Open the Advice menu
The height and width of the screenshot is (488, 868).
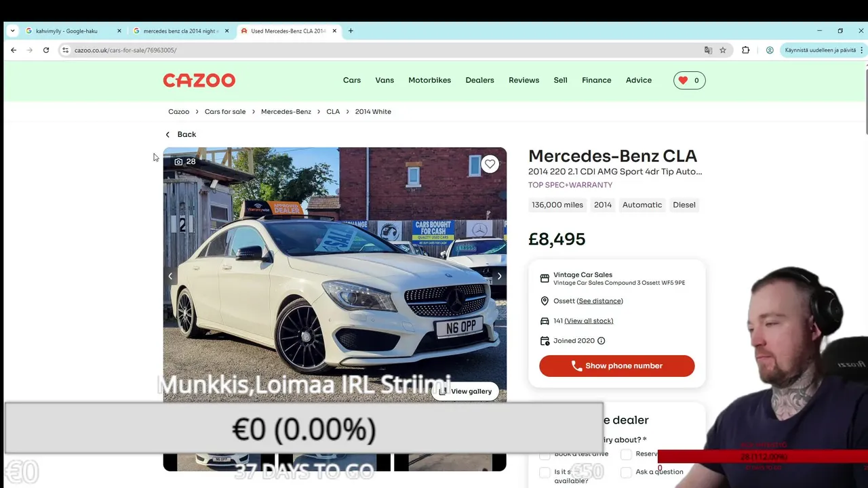coord(639,80)
